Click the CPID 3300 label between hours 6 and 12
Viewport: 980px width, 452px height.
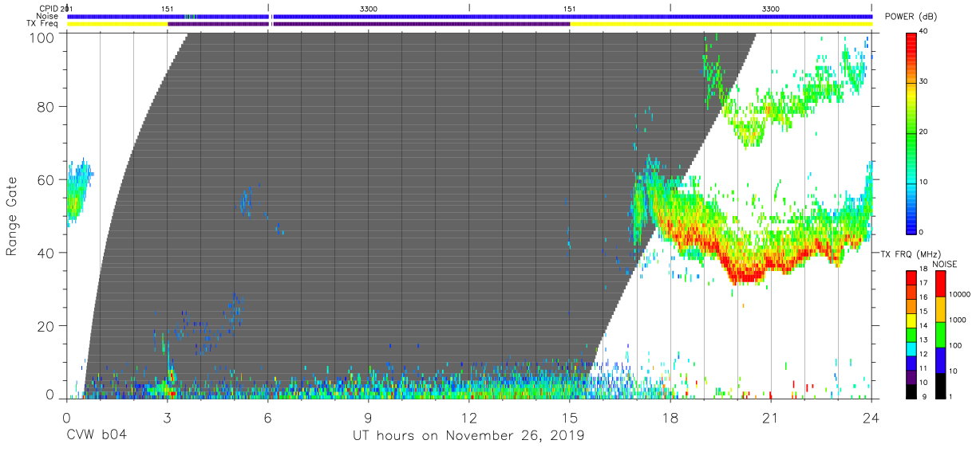click(369, 8)
